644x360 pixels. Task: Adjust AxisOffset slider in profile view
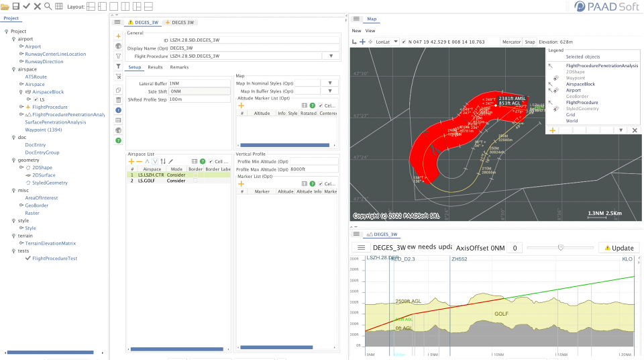pyautogui.click(x=560, y=248)
